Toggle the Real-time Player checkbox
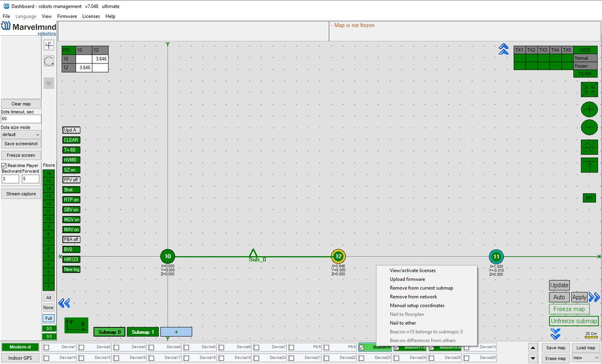602x364 pixels. [4, 165]
